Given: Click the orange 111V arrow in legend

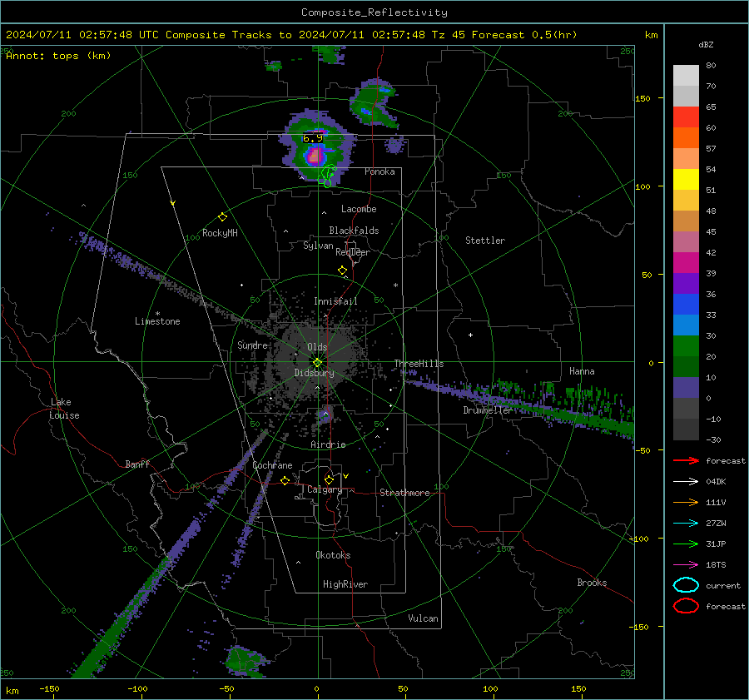Looking at the screenshot, I should 686,502.
